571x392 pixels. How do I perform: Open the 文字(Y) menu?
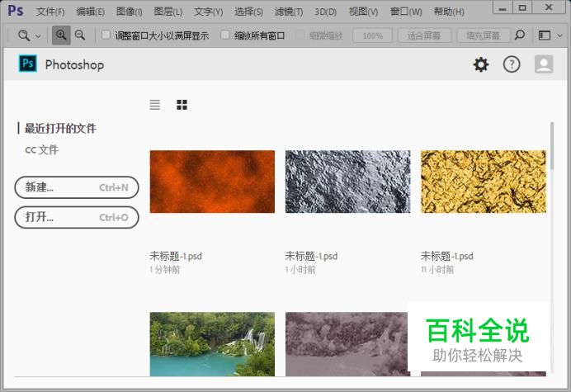[x=208, y=12]
